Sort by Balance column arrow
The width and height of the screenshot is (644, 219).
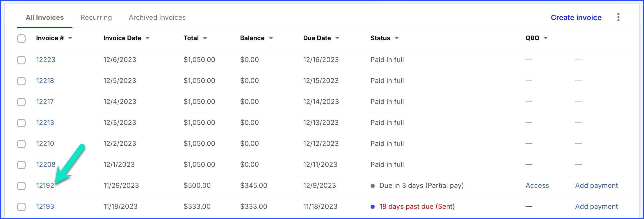[271, 38]
